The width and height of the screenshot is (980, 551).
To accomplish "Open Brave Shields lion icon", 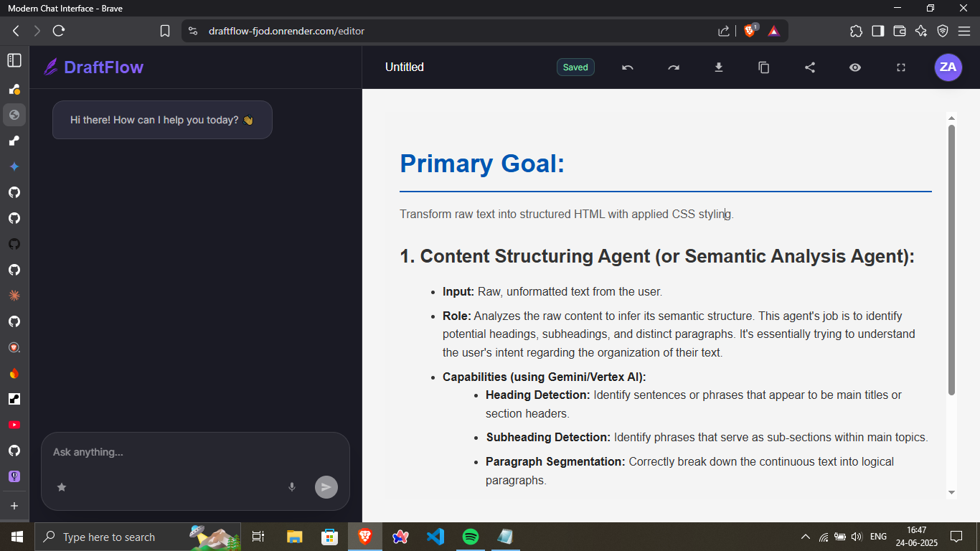I will (750, 30).
